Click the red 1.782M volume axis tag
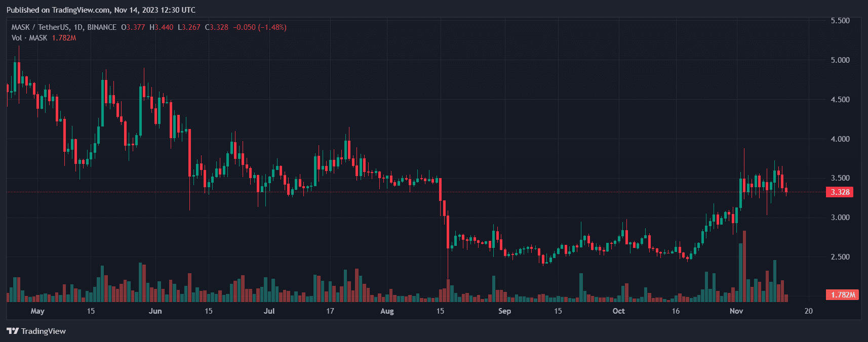The image size is (868, 342). pyautogui.click(x=842, y=294)
